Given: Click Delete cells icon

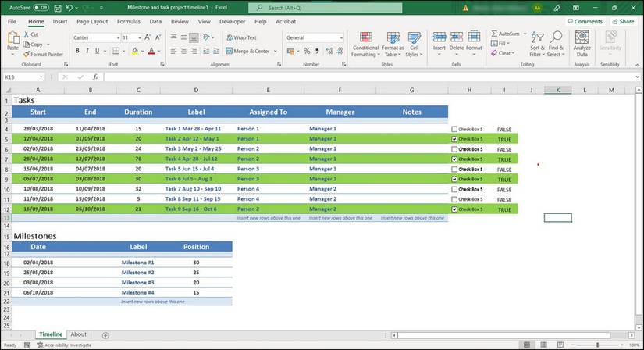Looking at the screenshot, I should click(x=457, y=37).
